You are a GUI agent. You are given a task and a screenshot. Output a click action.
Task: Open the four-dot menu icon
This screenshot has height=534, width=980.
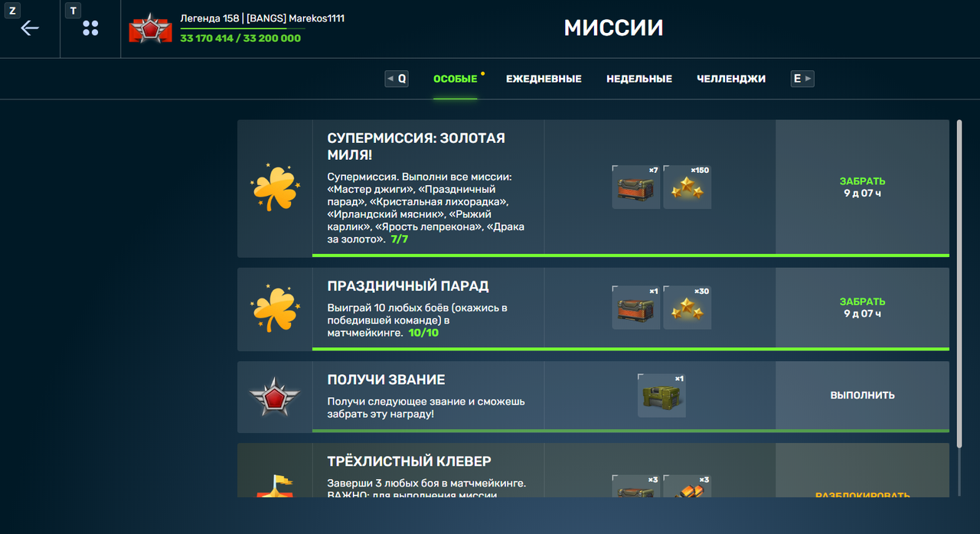click(x=90, y=28)
